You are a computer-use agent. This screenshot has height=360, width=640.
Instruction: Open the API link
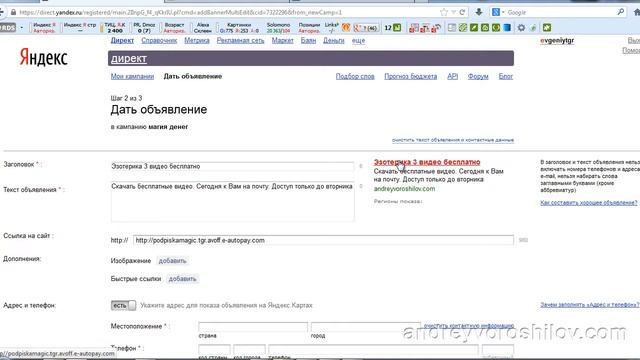[452, 76]
